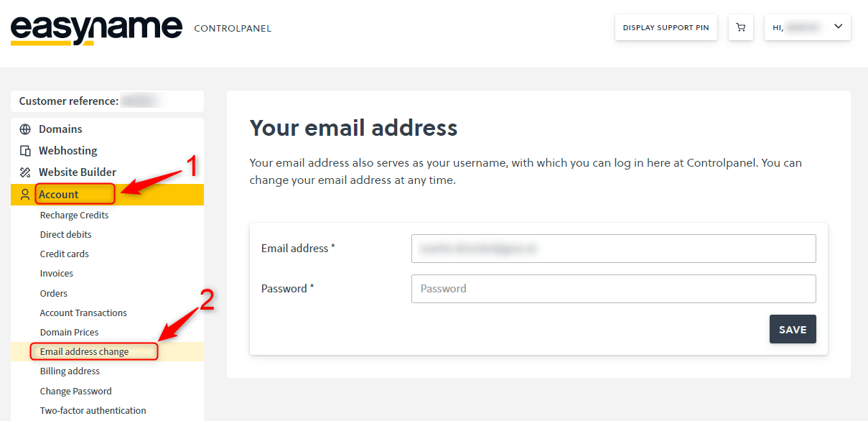This screenshot has width=868, height=421.
Task: Select the Domains globe icon
Action: [24, 129]
